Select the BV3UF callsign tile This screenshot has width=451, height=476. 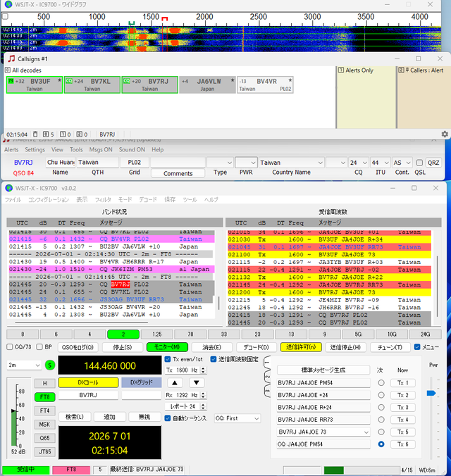35,84
